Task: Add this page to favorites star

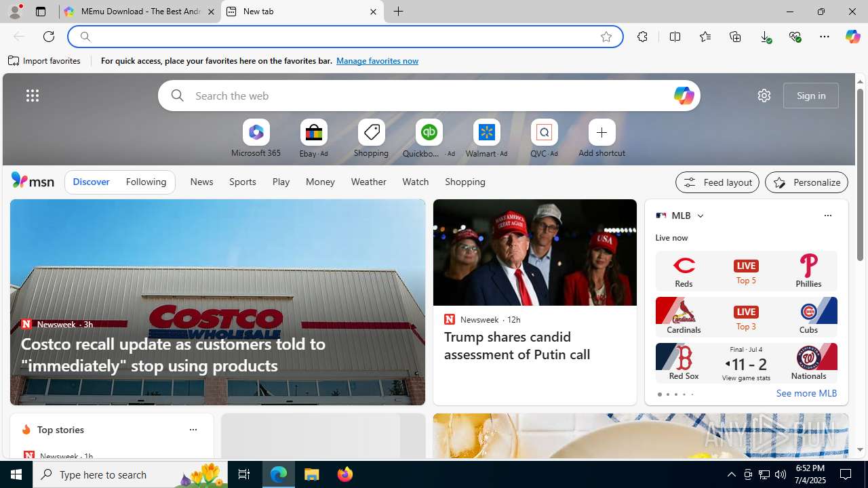Action: tap(606, 37)
